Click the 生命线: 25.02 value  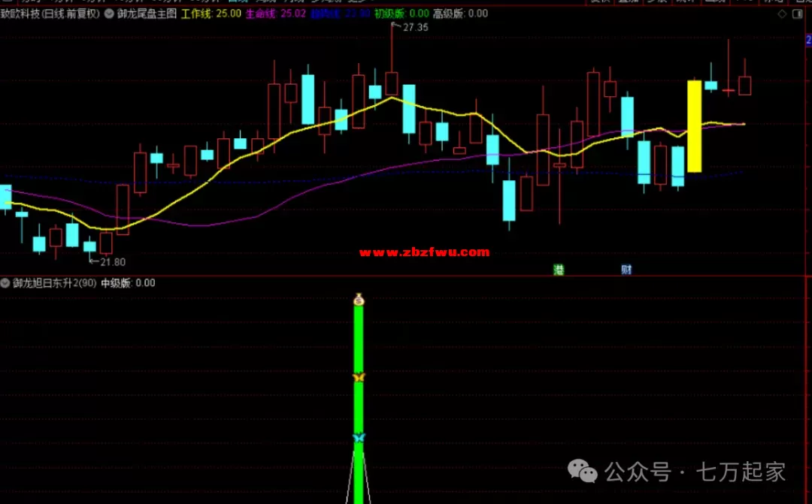click(275, 14)
